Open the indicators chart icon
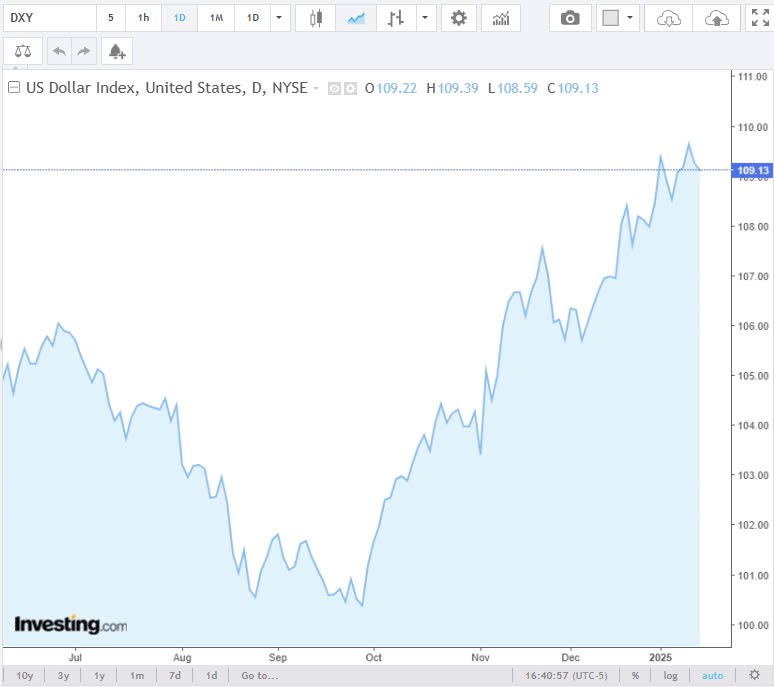 [x=500, y=18]
